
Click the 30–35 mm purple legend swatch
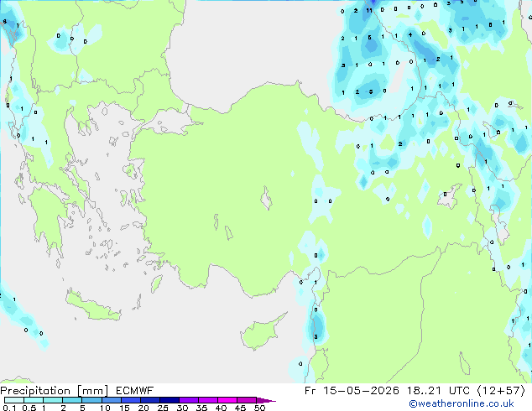tap(188, 400)
